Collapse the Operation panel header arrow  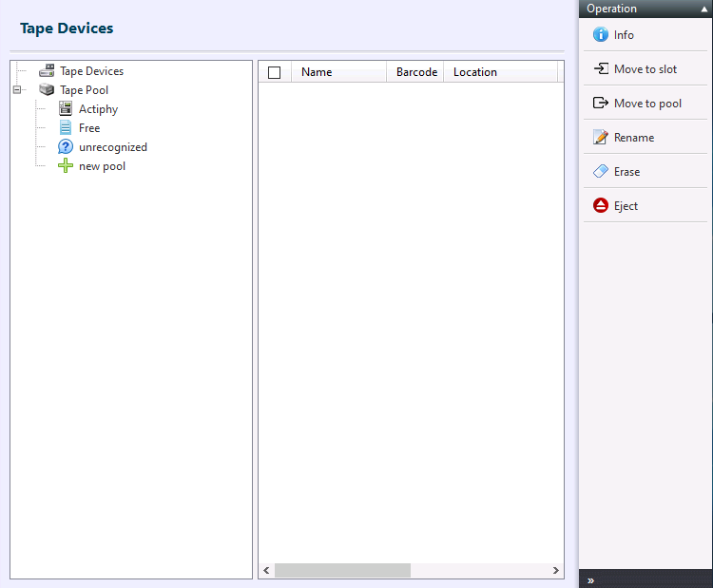703,9
